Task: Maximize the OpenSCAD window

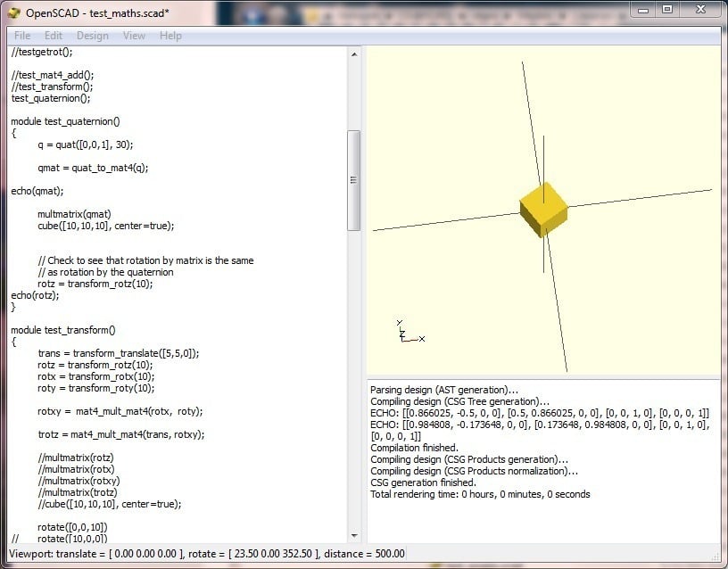Action: [x=668, y=9]
